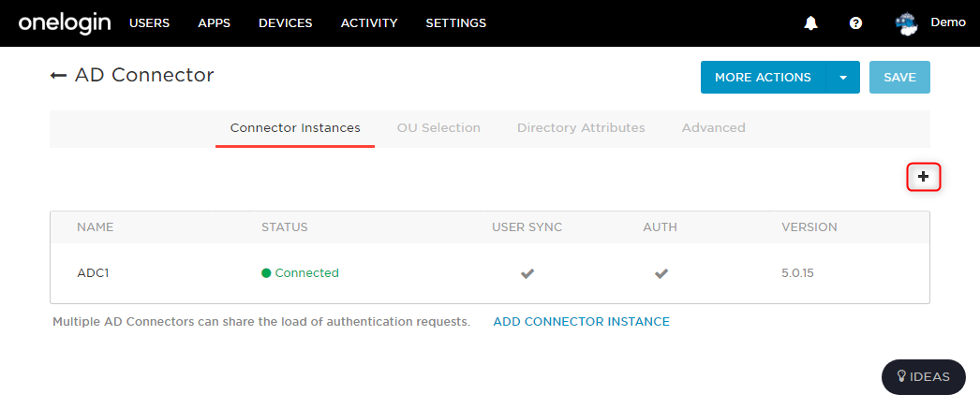Viewport: 980px width, 409px height.
Task: Open the notifications bell icon
Action: click(811, 23)
